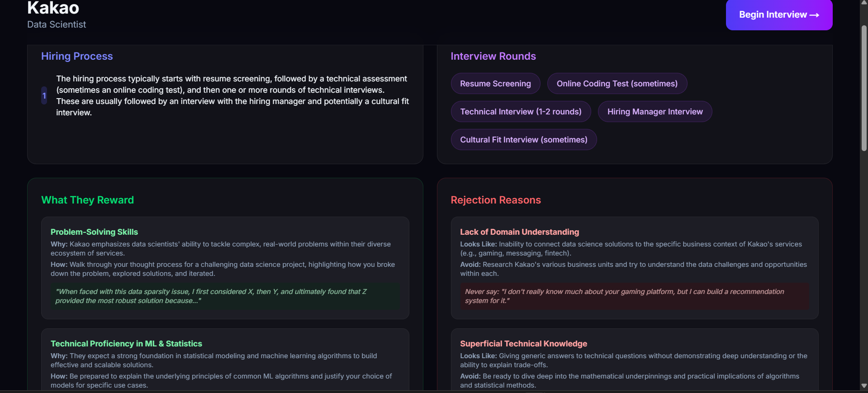Screen dimensions: 868x393
Task: Click the vertical scrollbar thumb
Action: point(864,88)
